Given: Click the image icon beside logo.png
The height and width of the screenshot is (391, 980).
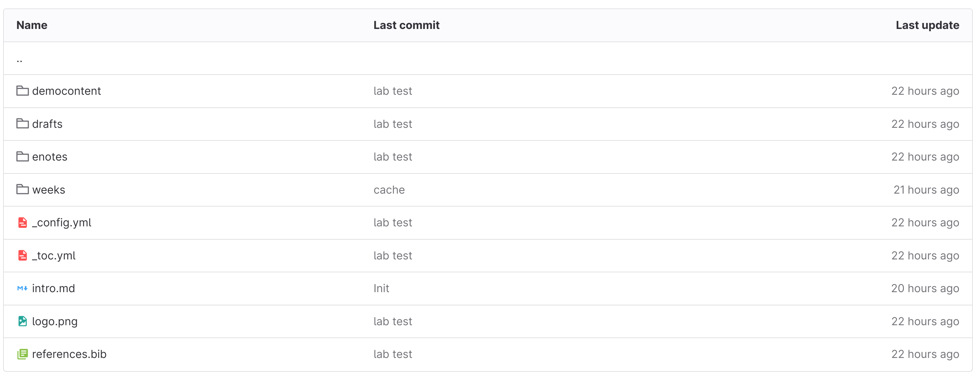Looking at the screenshot, I should 22,321.
